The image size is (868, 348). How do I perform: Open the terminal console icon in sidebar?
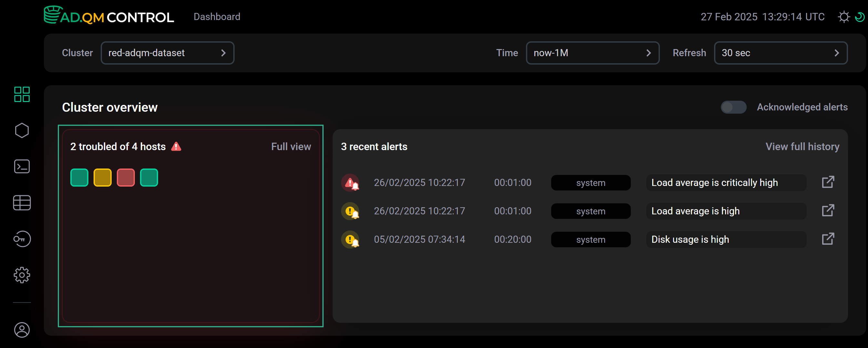22,166
